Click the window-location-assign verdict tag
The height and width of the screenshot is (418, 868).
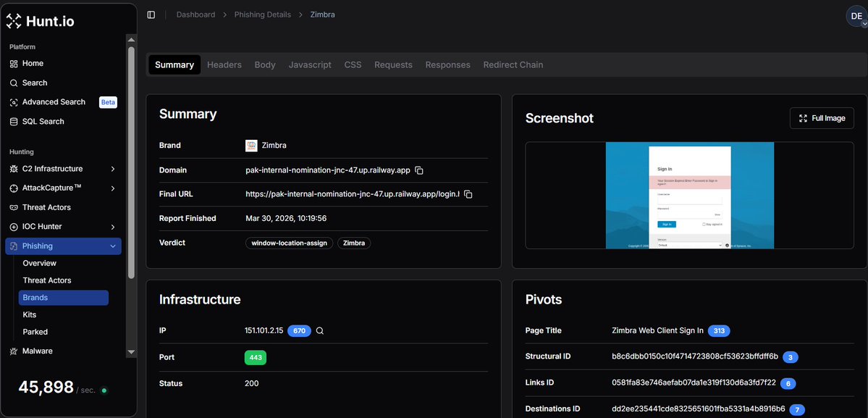point(290,243)
